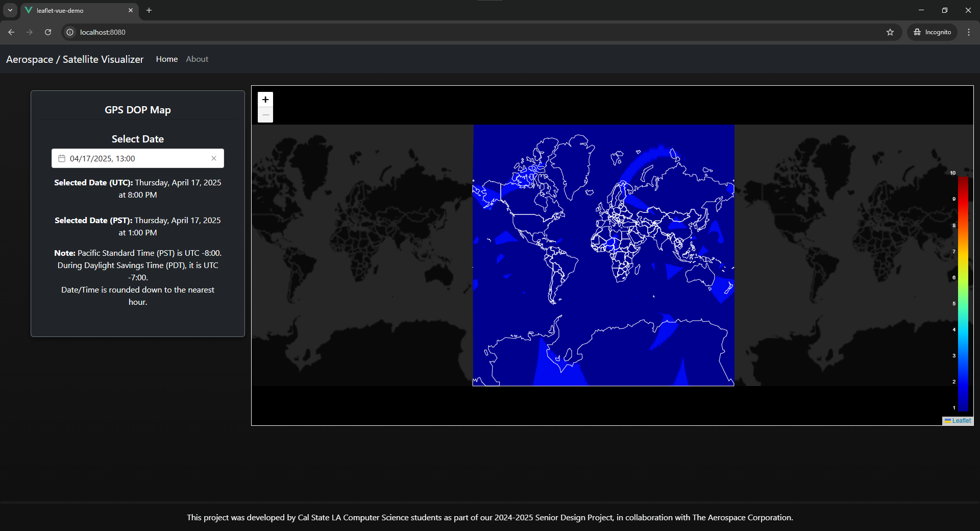Open the Leaflet attribution link
Viewport: 980px width, 531px height.
(x=962, y=421)
